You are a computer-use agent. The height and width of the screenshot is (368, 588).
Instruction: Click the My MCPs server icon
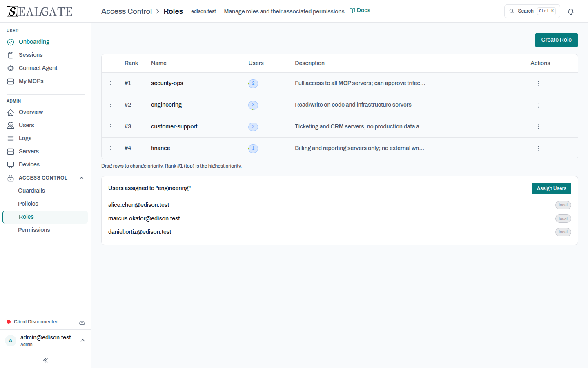click(11, 81)
